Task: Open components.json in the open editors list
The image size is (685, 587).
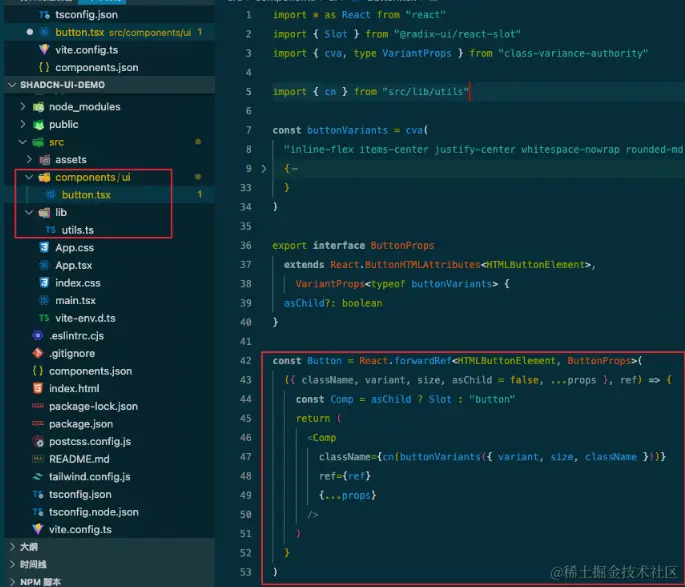Action: pos(97,68)
